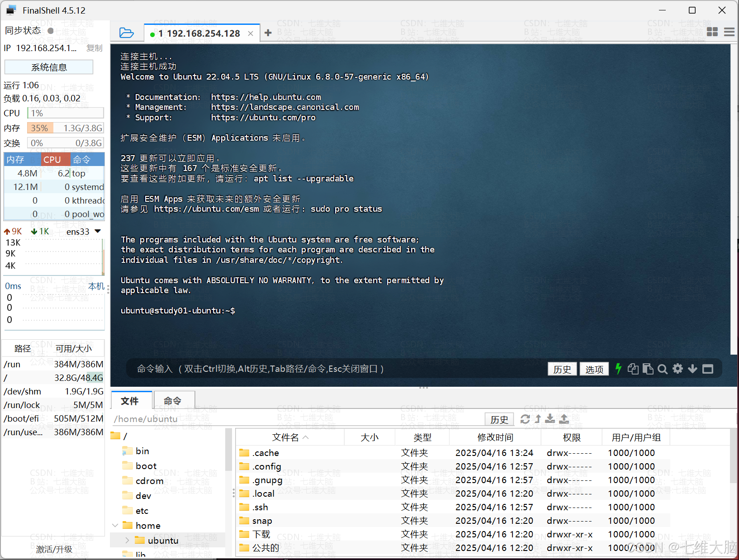Add a new session tab with plus icon
The width and height of the screenshot is (739, 560).
[268, 33]
